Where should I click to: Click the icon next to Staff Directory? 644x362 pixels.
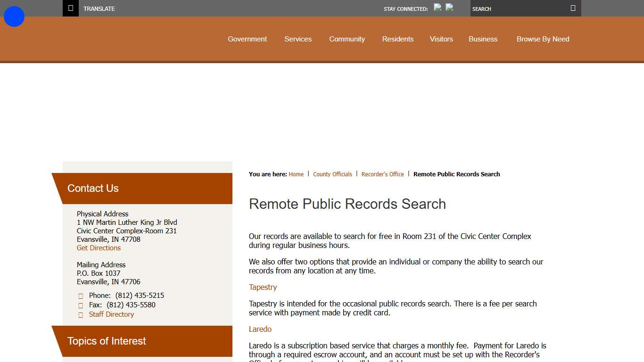click(x=80, y=314)
